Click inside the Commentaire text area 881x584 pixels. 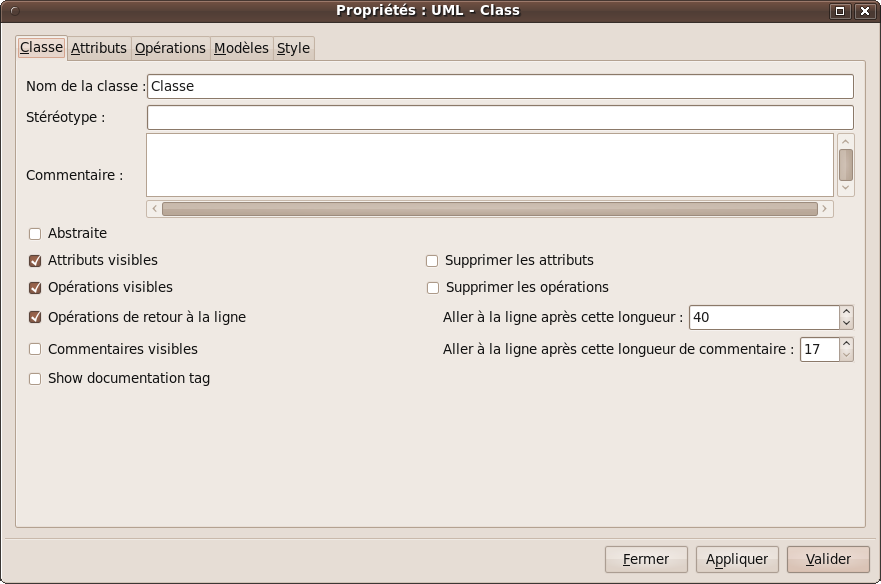click(x=490, y=165)
